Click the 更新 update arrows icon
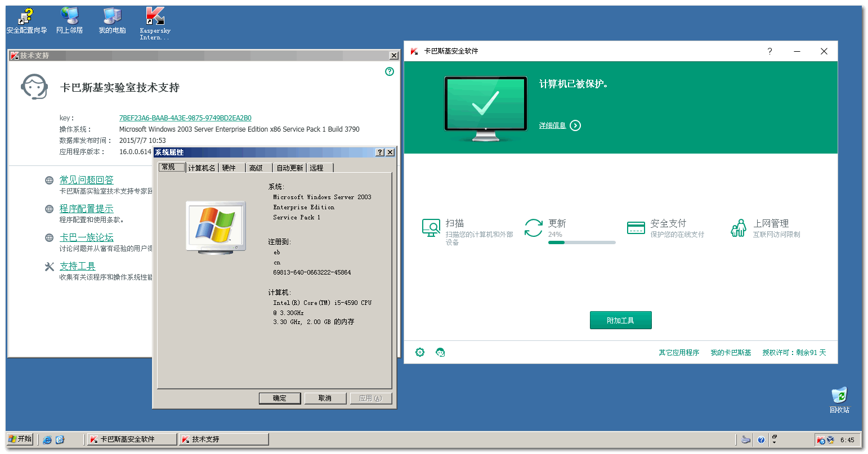868x454 pixels. [533, 228]
